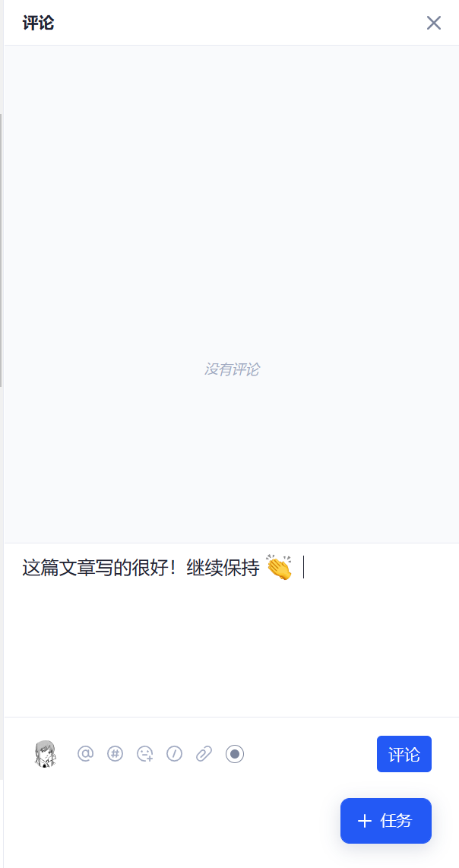Click the gray scrollbar on the left edge
The image size is (459, 868).
[x=1, y=250]
